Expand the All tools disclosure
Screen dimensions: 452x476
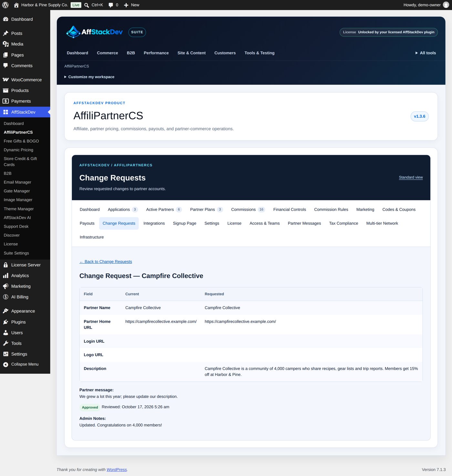(426, 53)
